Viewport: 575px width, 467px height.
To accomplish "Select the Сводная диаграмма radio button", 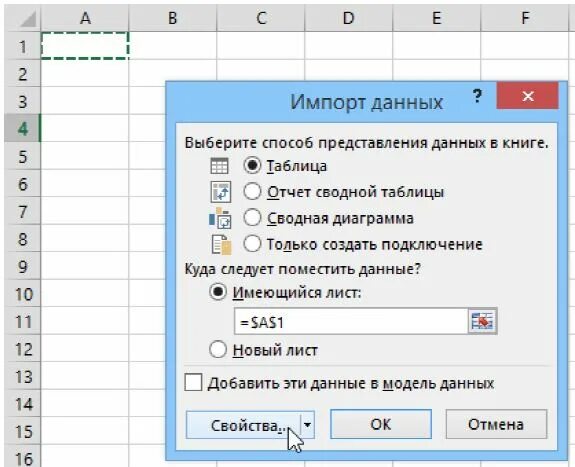I will [252, 218].
